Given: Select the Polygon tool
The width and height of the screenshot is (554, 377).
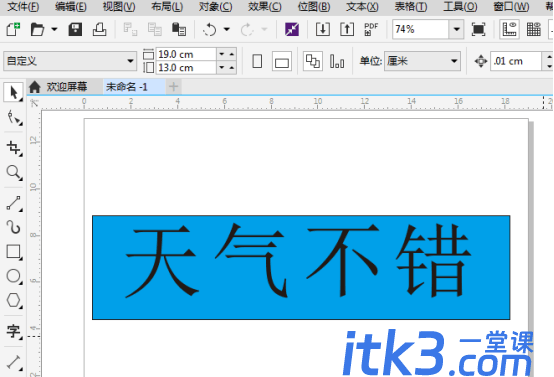Looking at the screenshot, I should point(14,300).
